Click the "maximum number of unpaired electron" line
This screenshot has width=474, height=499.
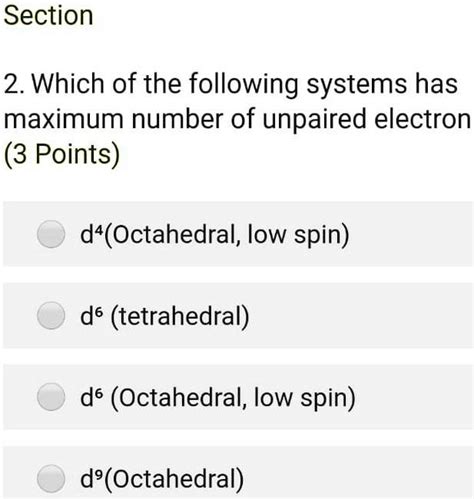coord(237,120)
